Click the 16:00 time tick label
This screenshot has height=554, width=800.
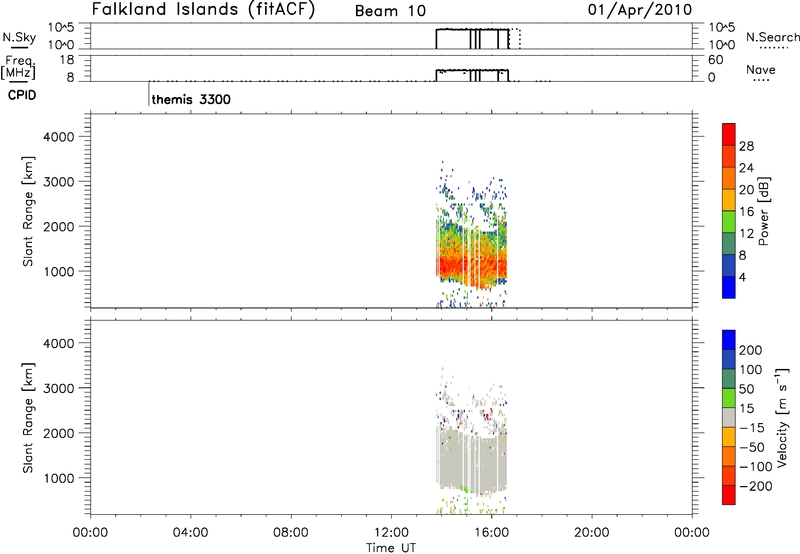(x=491, y=533)
